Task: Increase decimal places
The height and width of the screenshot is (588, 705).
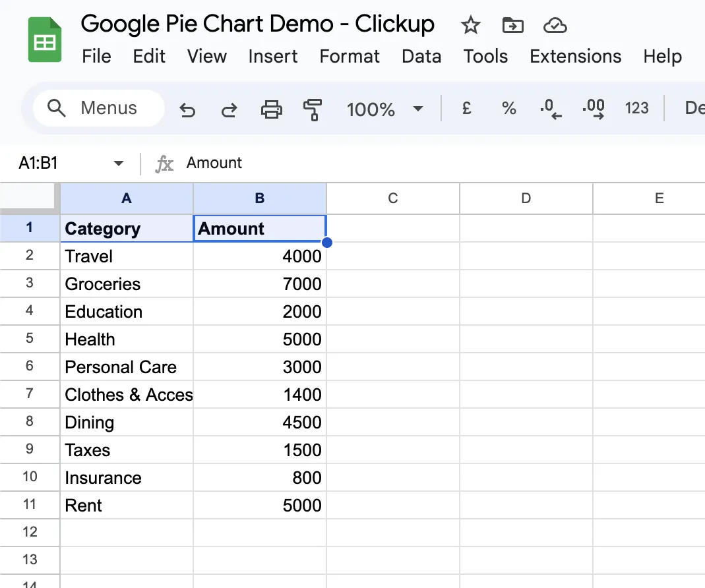Action: 594,109
